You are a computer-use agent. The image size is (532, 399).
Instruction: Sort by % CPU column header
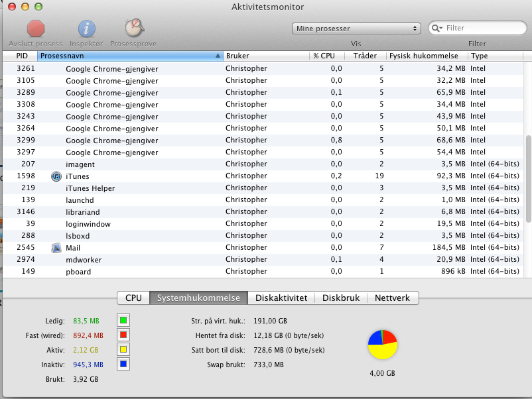pyautogui.click(x=327, y=56)
